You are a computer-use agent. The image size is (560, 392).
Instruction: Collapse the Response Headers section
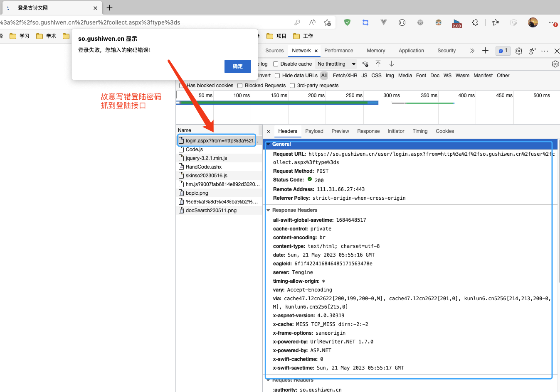pyautogui.click(x=268, y=210)
